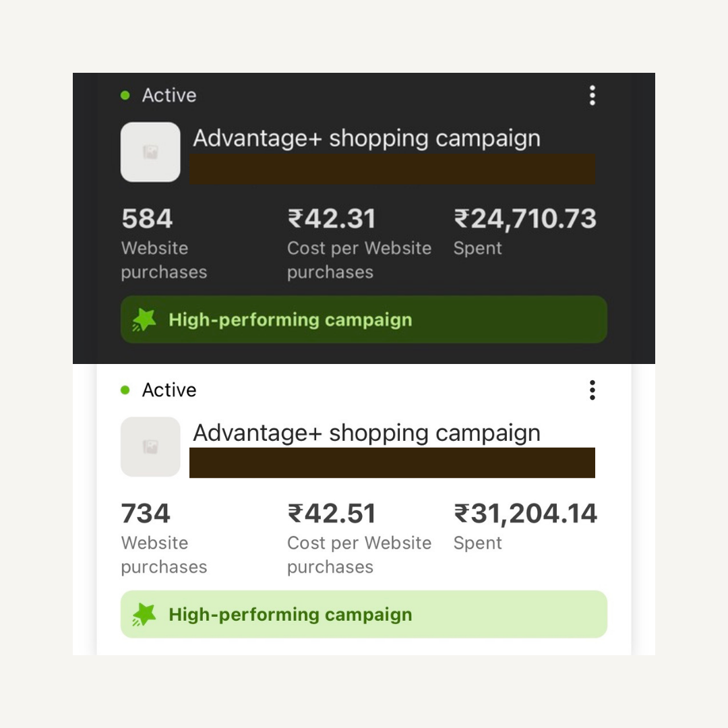
Task: Click the dark card campaign thumbnail
Action: tap(150, 152)
